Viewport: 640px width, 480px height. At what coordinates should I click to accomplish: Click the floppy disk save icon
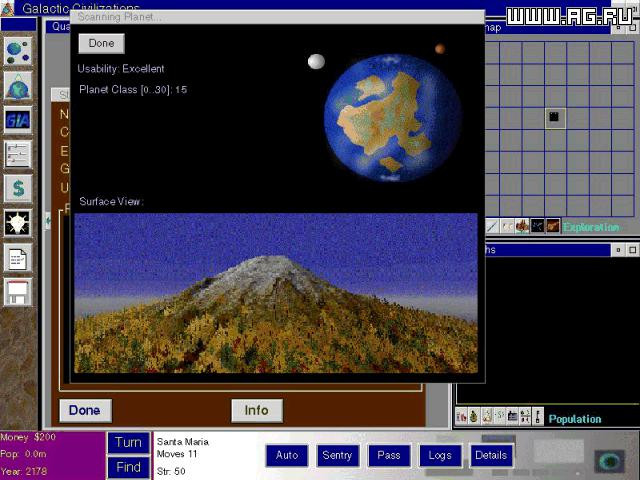(x=18, y=292)
